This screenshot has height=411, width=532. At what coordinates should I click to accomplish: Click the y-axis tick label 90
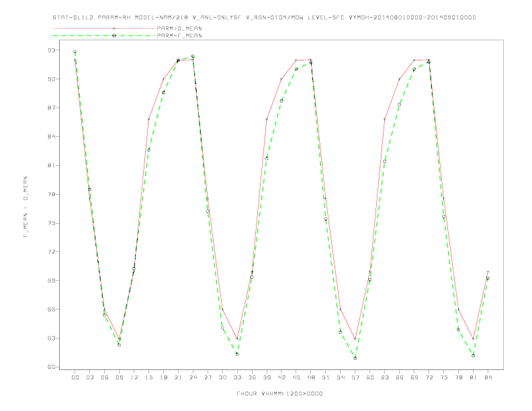(x=51, y=79)
